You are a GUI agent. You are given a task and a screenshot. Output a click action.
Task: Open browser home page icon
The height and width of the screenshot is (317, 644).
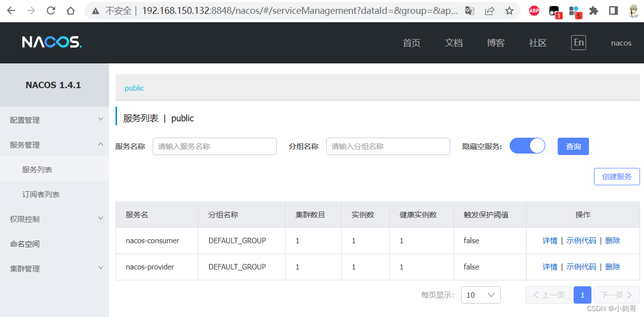click(70, 11)
